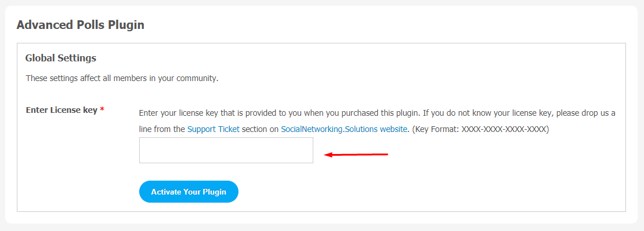Click the Global Settings section title
Image resolution: width=644 pixels, height=231 pixels.
(61, 58)
